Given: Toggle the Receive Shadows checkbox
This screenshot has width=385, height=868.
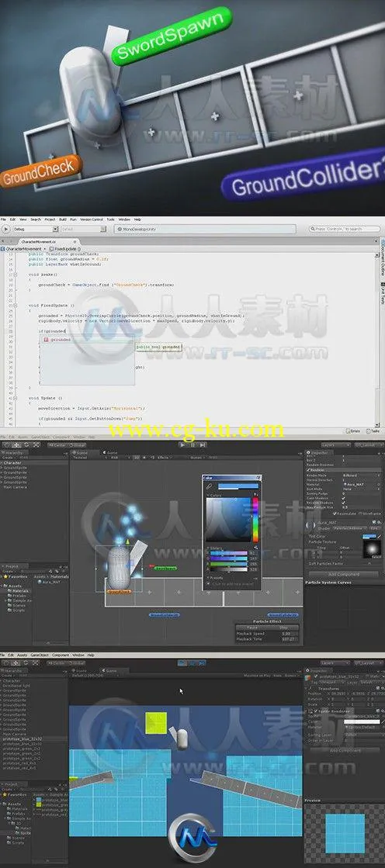Looking at the screenshot, I should coord(343,501).
